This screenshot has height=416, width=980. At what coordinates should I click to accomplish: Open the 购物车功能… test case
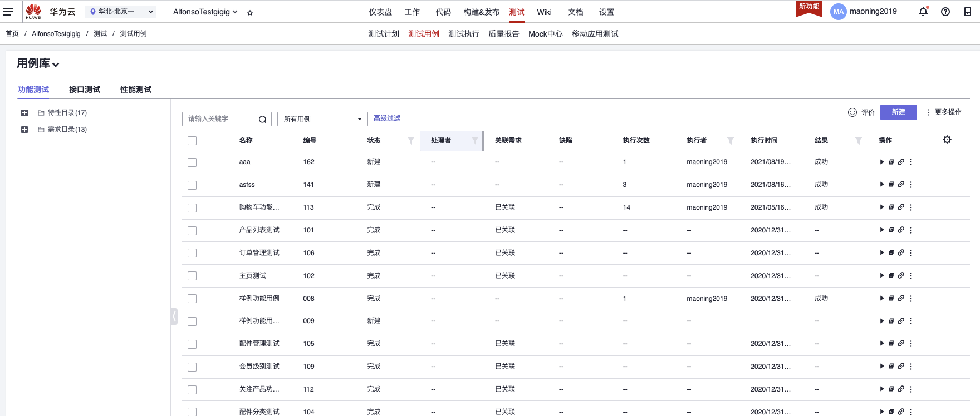point(259,207)
